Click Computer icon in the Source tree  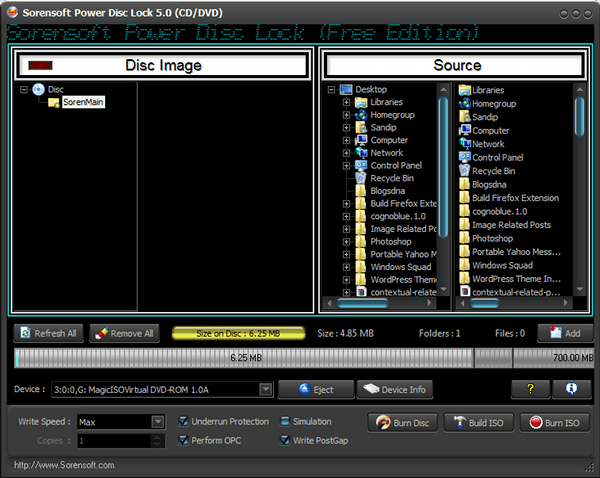tap(361, 140)
